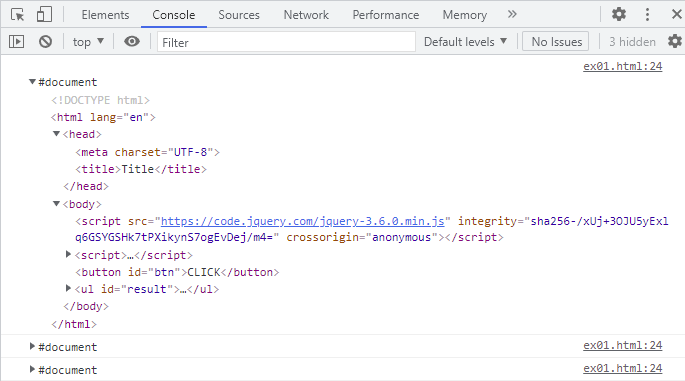685x381 pixels.
Task: Select the closing /body tag
Action: [86, 306]
